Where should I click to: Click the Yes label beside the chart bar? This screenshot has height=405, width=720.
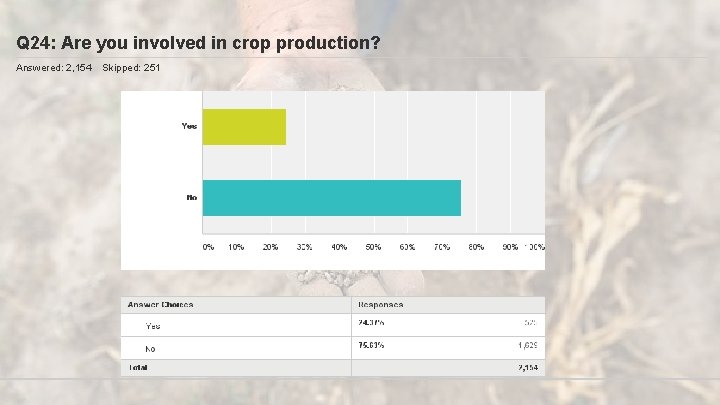189,126
